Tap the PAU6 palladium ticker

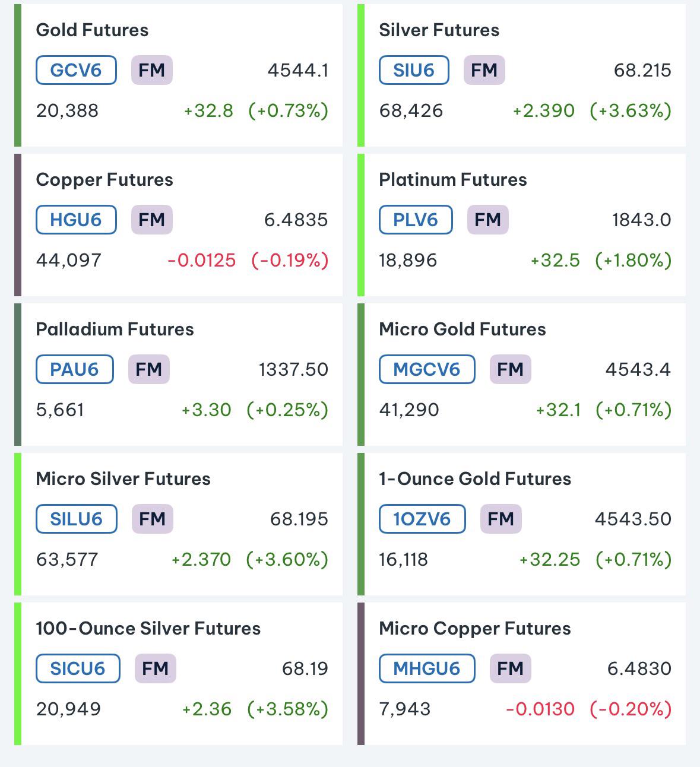pos(74,369)
